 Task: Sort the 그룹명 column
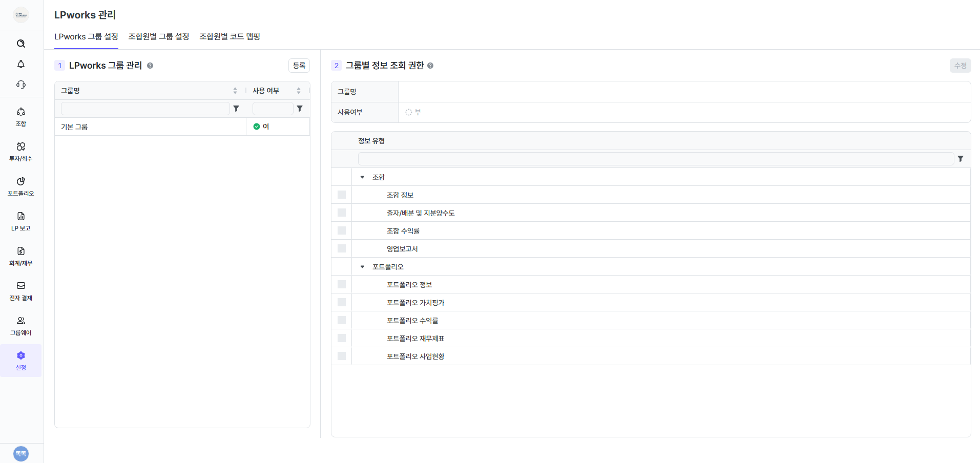tap(235, 91)
